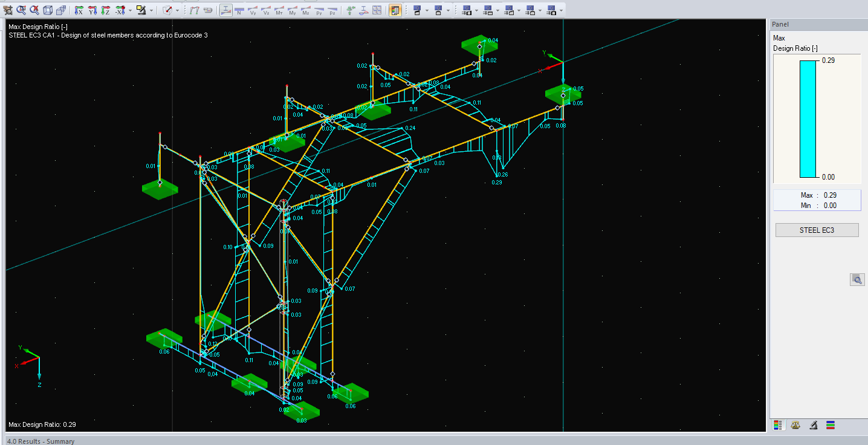Select the view in Y direction icon

point(92,10)
